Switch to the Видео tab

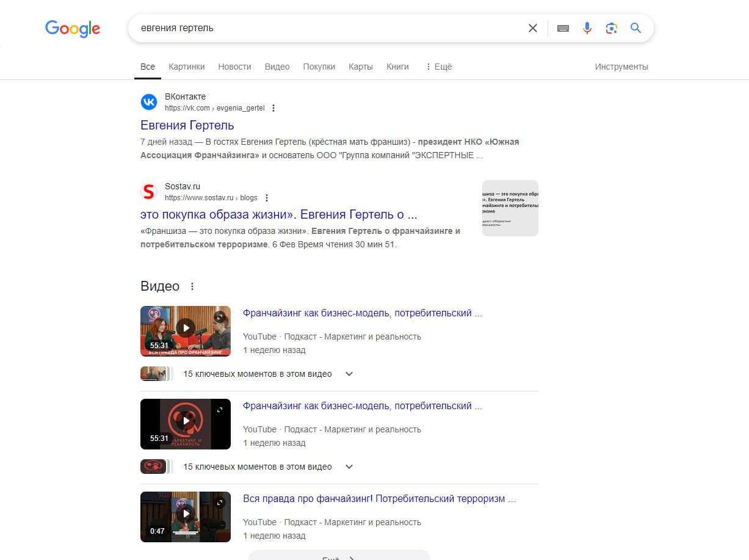277,67
